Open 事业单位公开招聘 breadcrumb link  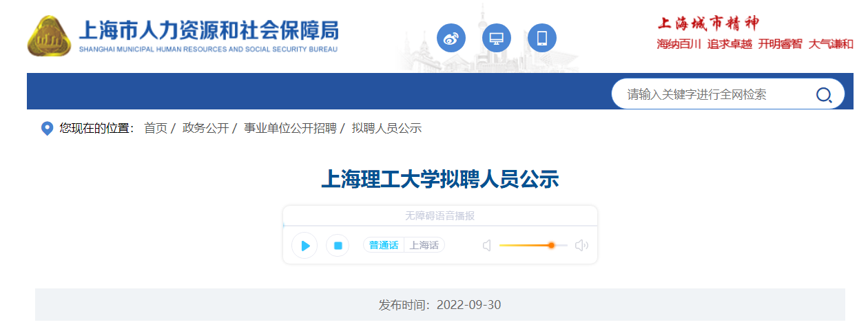290,129
